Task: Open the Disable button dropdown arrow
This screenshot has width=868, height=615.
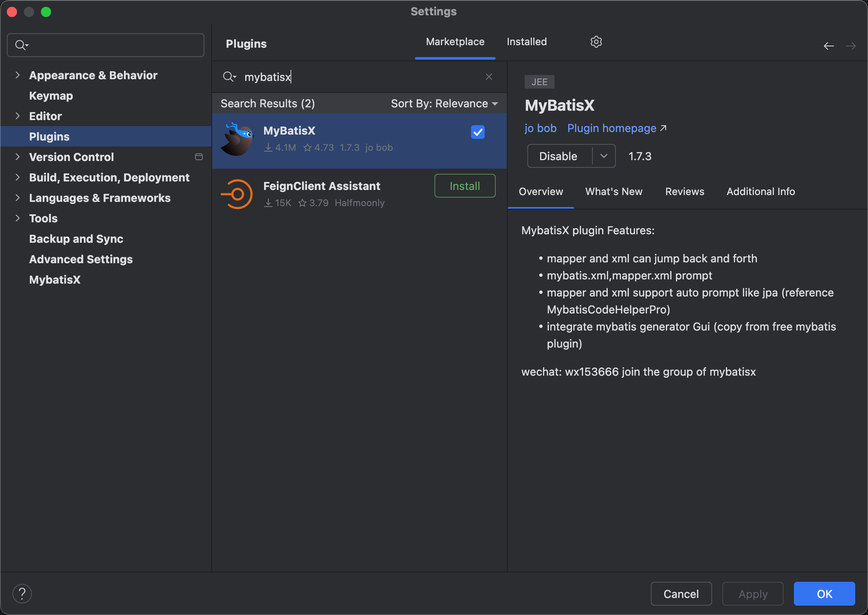Action: [x=604, y=156]
